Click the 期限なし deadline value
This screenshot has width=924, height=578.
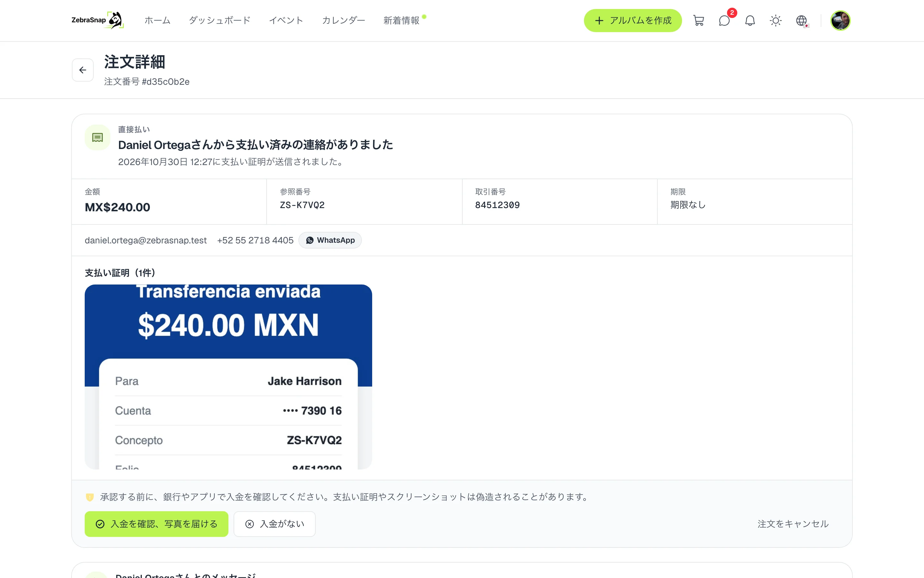(688, 205)
